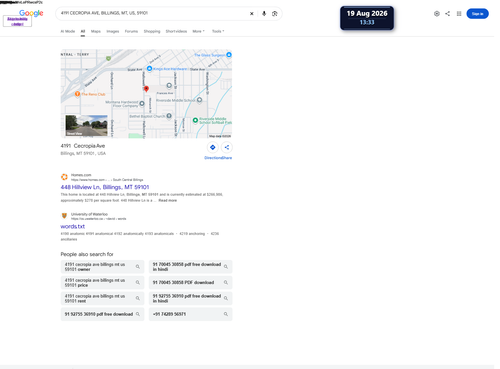
Task: Open Google apps grid
Action: 459,14
